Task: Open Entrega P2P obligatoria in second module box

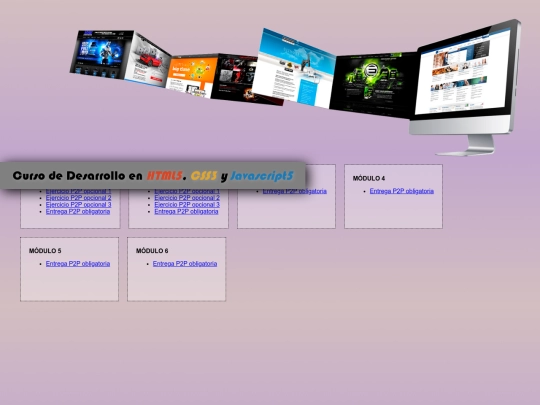Action: [186, 211]
